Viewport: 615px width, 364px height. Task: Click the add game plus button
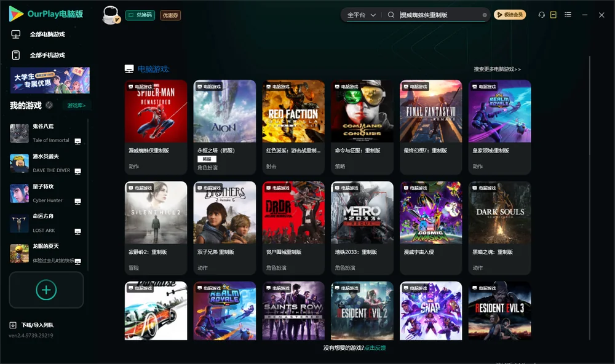pyautogui.click(x=46, y=290)
